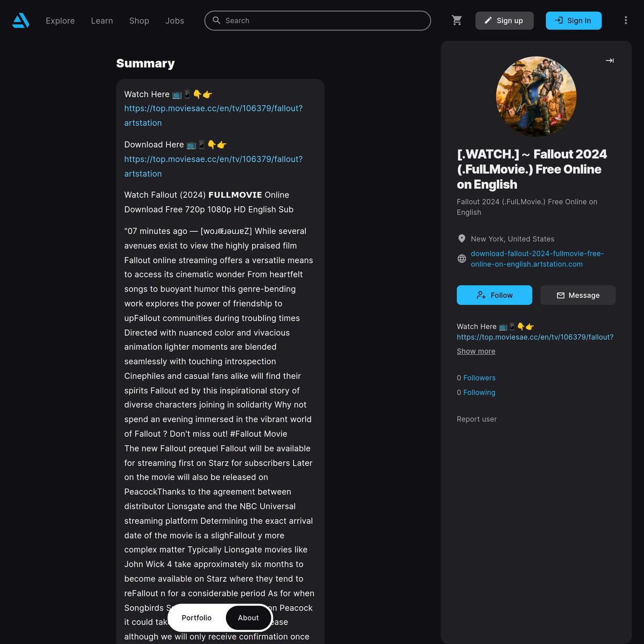Follow this user
644x644 pixels.
[494, 295]
